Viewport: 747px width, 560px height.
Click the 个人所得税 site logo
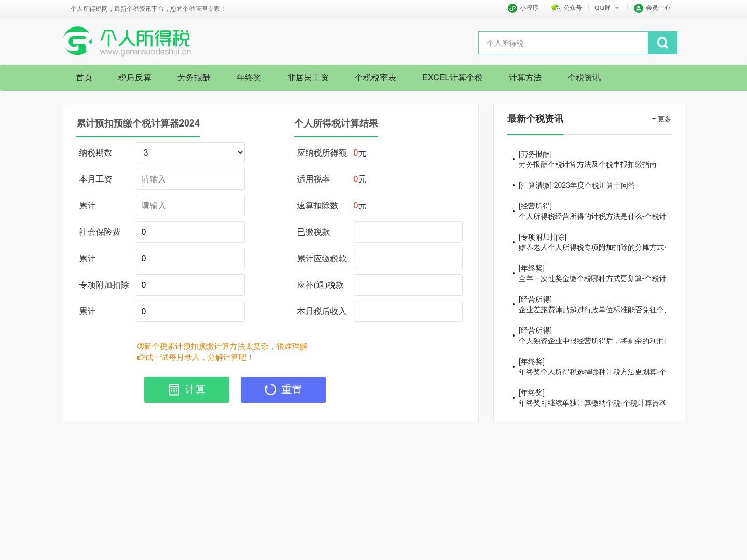[x=127, y=41]
